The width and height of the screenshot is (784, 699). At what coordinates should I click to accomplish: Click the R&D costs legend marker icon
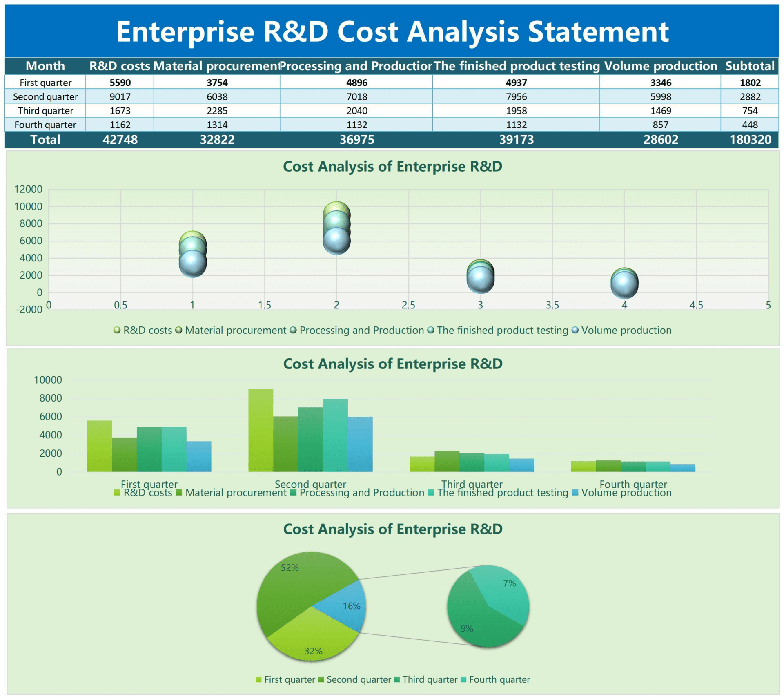point(116,330)
